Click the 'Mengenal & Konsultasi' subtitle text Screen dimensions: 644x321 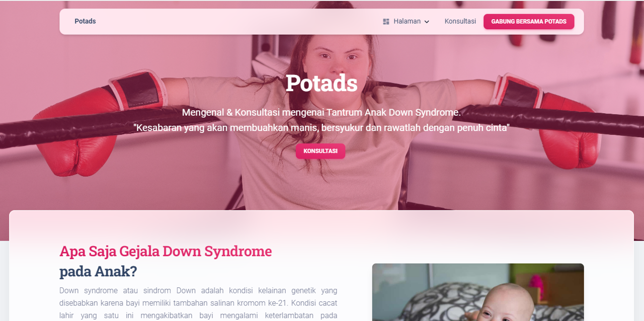click(x=321, y=112)
